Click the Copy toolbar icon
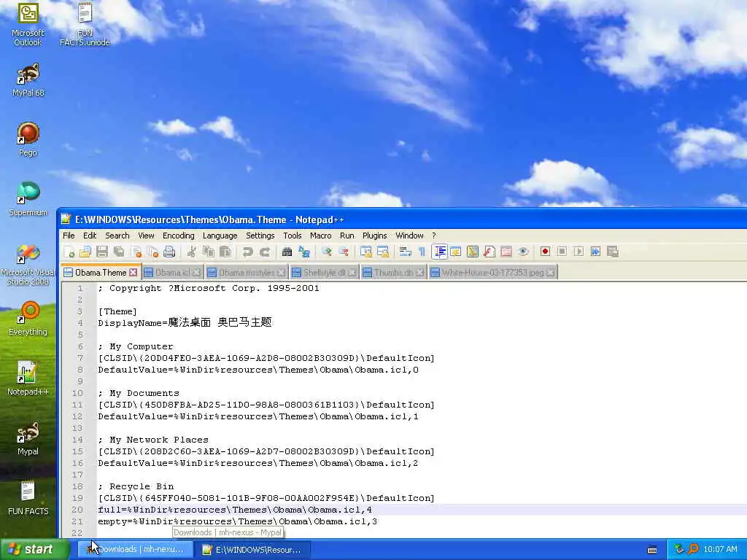The height and width of the screenshot is (560, 747). [208, 252]
